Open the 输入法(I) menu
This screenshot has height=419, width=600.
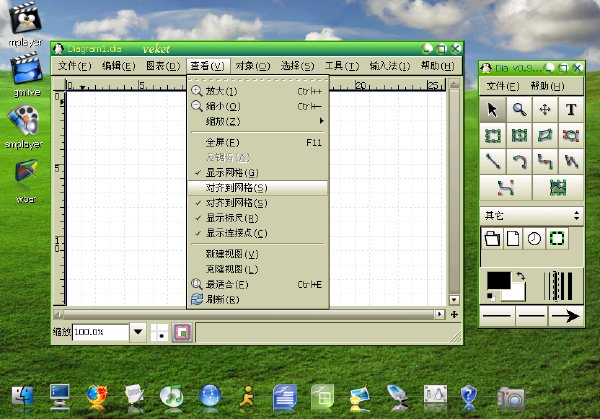pos(390,66)
